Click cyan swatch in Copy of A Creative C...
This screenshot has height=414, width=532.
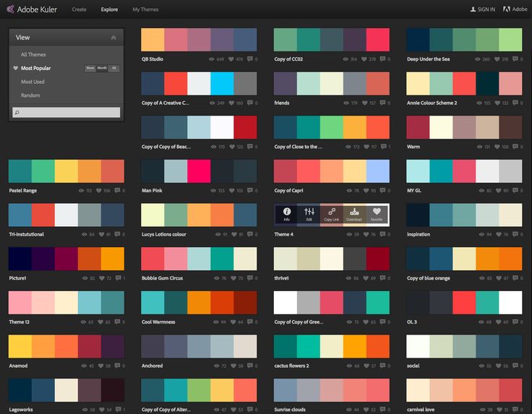point(222,83)
